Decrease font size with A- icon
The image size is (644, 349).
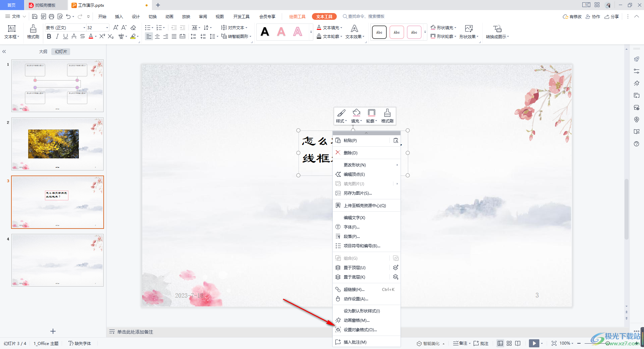pos(124,28)
